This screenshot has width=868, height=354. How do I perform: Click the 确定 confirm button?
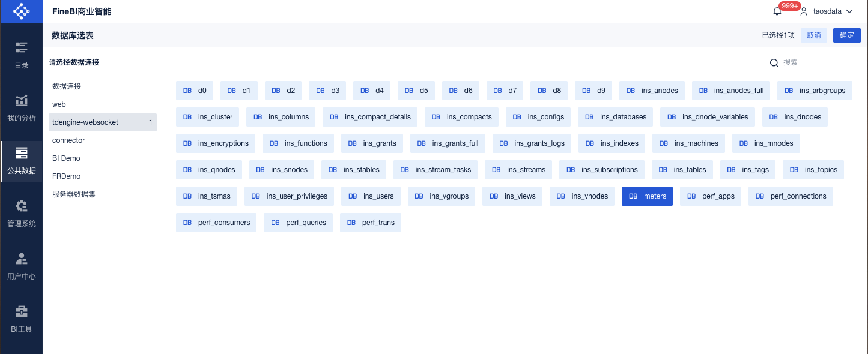click(846, 35)
